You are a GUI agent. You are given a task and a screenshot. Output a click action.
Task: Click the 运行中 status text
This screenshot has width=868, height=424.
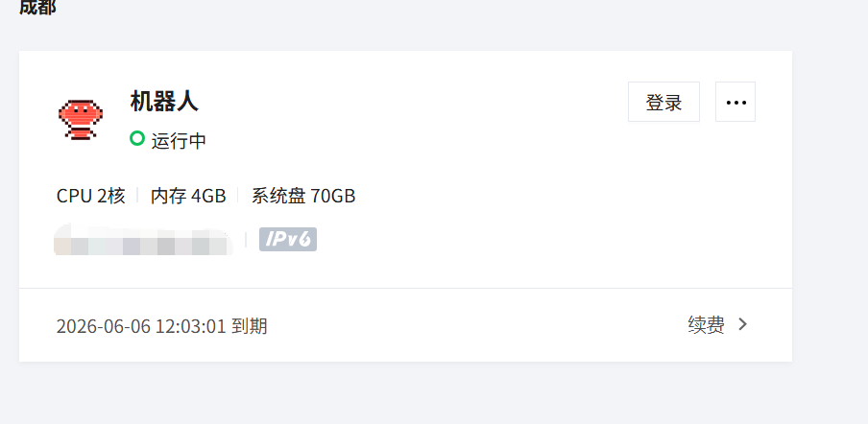point(179,141)
